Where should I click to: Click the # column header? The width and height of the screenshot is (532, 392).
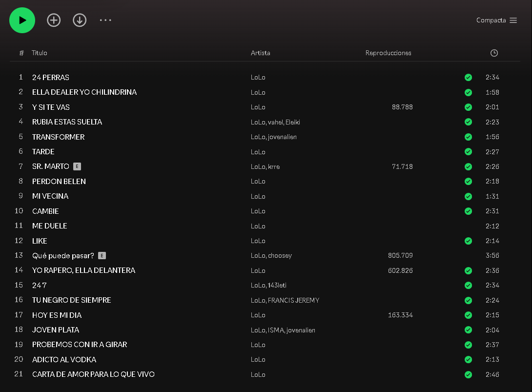pos(21,53)
